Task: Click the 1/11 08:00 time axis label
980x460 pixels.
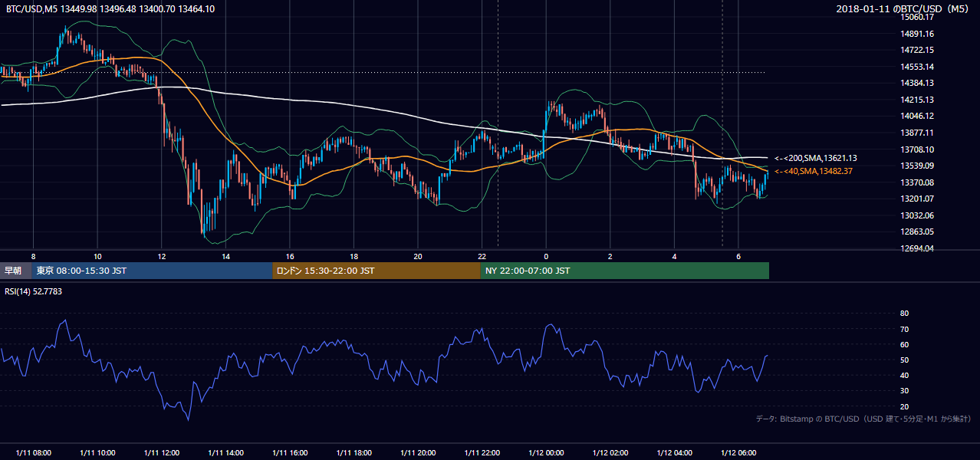Action: [33, 452]
